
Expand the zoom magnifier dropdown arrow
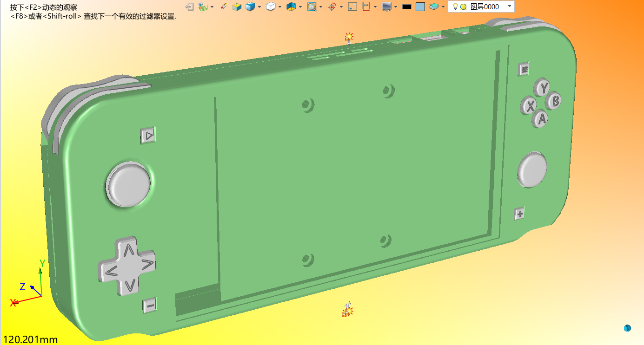pos(321,7)
